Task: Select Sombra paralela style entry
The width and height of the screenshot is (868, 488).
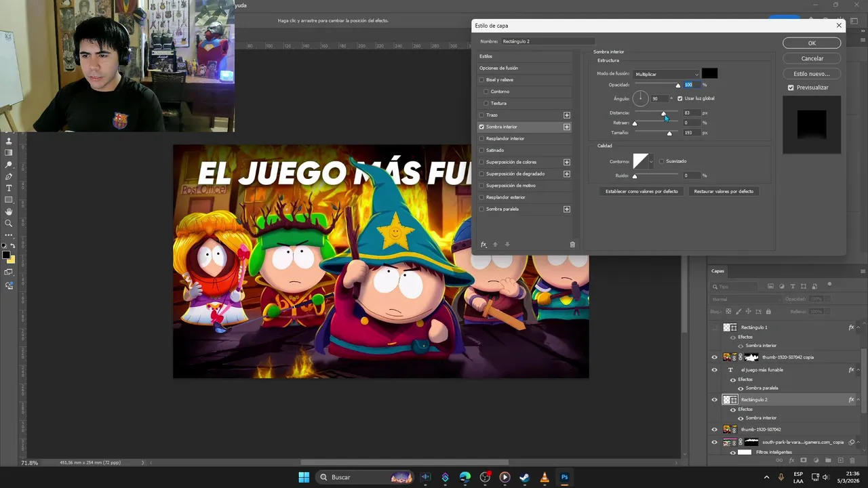Action: tap(502, 209)
